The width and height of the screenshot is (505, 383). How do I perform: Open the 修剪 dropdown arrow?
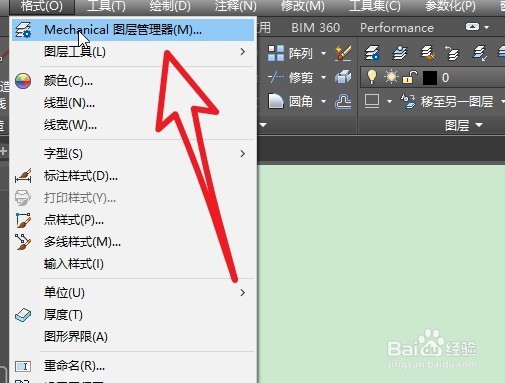coord(323,78)
